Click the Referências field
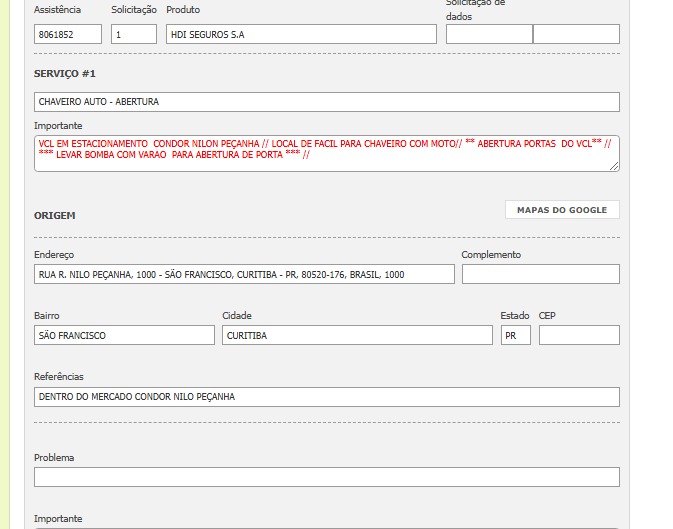This screenshot has height=529, width=673. (326, 397)
